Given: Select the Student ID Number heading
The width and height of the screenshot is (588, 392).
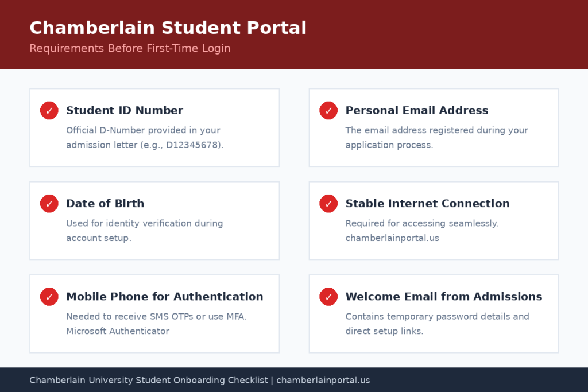Looking at the screenshot, I should click(125, 111).
